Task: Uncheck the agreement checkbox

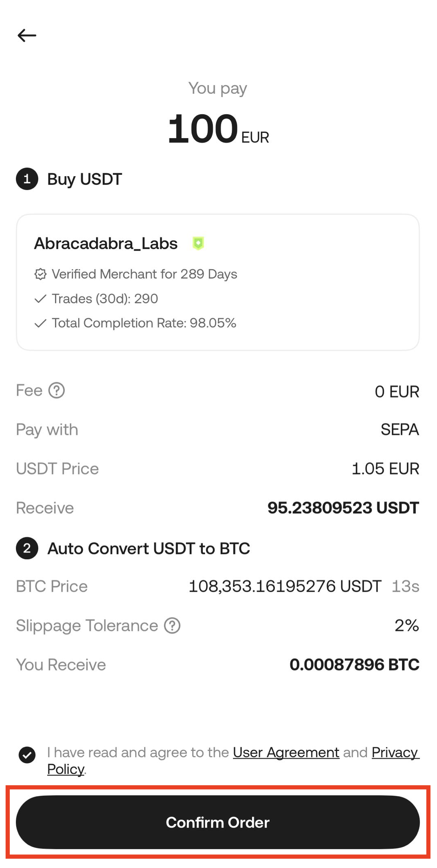Action: [27, 755]
